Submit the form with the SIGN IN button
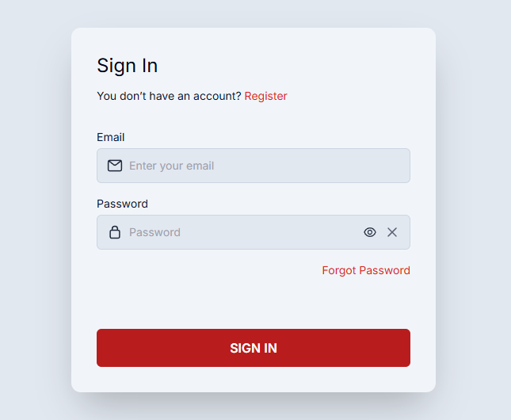Screen dimensions: 511x420 254,348
